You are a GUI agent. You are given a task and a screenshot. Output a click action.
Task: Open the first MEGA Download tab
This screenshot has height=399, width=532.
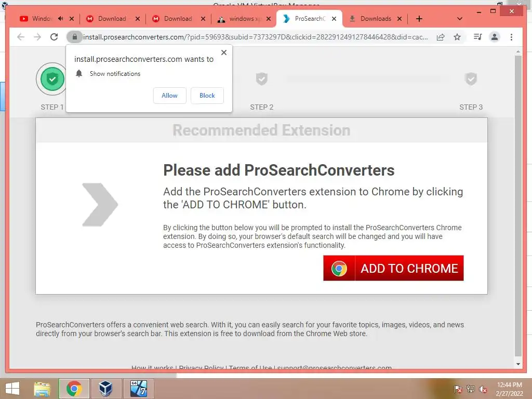(x=107, y=19)
